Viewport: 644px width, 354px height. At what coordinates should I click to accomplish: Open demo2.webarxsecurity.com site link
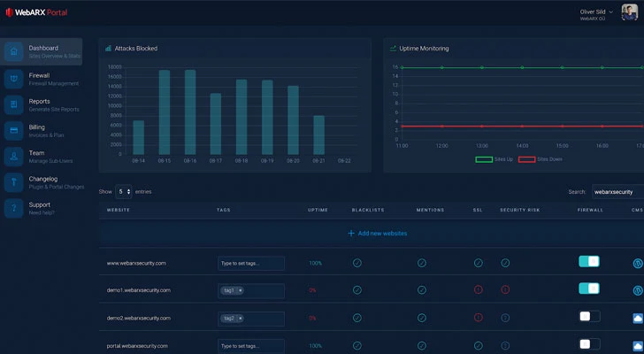pos(138,318)
